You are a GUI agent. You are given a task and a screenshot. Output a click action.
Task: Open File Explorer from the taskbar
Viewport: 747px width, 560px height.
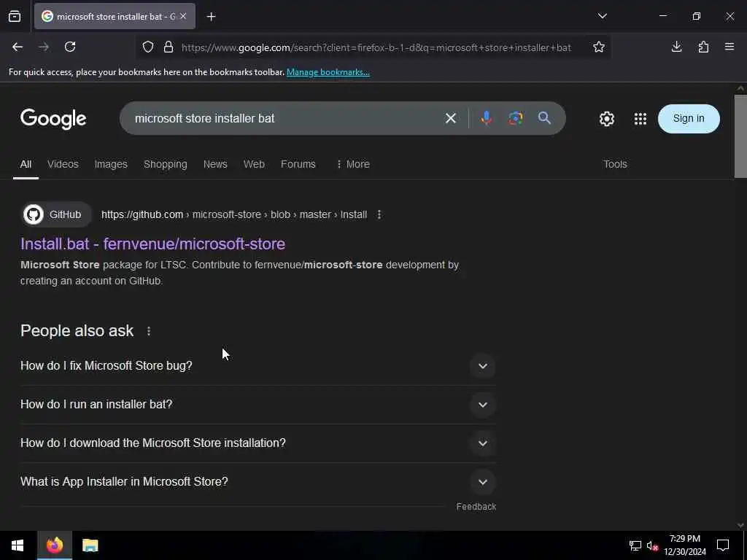tap(90, 545)
